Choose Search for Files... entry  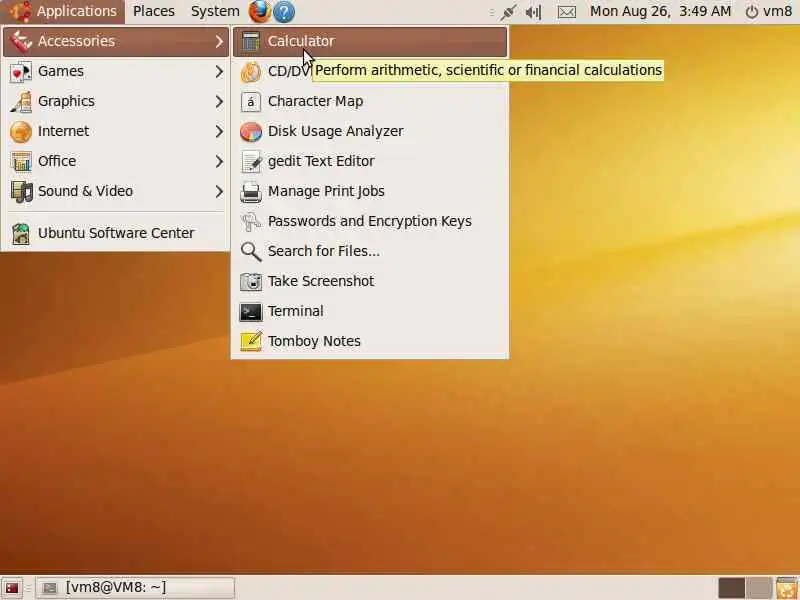click(x=370, y=252)
